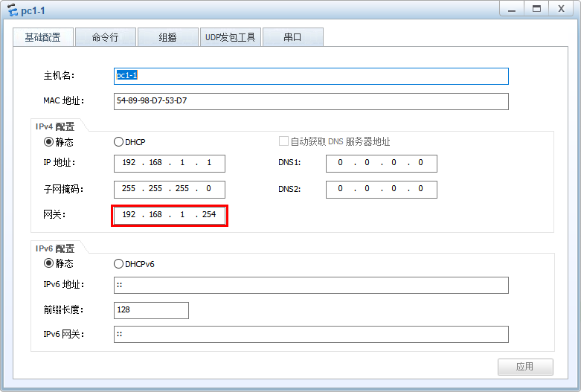Toggle 自动获取 DNS 服务器地址 checkbox
581x392 pixels.
click(283, 141)
